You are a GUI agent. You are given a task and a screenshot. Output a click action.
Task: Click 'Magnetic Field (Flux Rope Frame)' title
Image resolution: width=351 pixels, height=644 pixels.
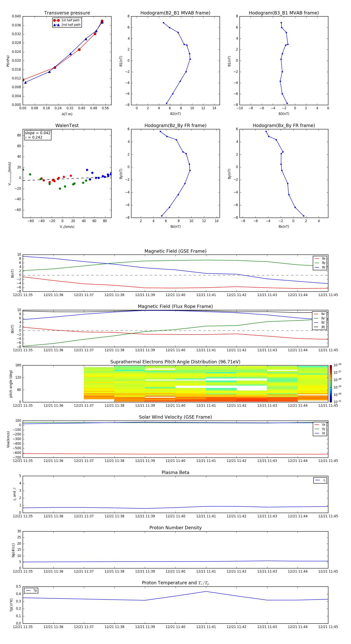tap(175, 307)
